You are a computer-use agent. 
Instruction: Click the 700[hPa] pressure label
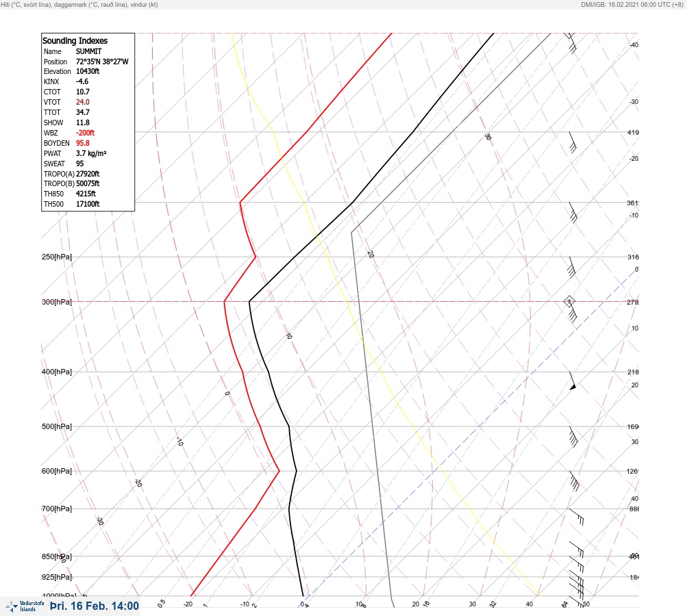tap(57, 509)
